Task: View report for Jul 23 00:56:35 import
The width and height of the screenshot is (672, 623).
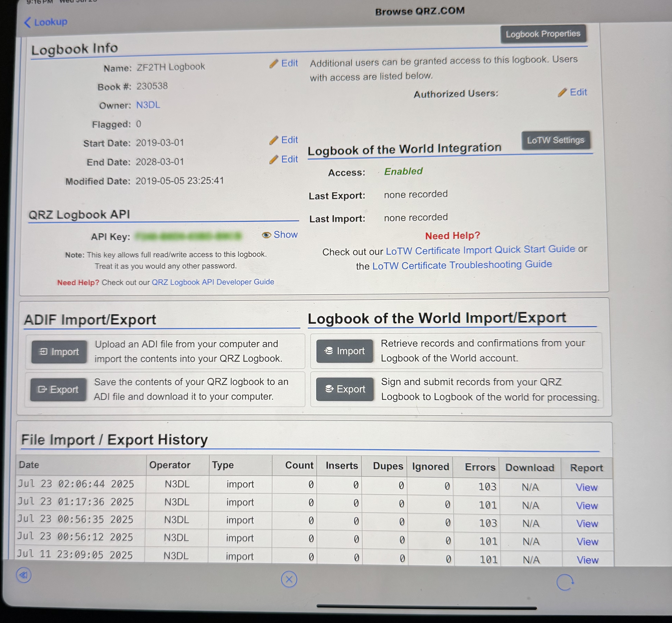Action: 587,524
